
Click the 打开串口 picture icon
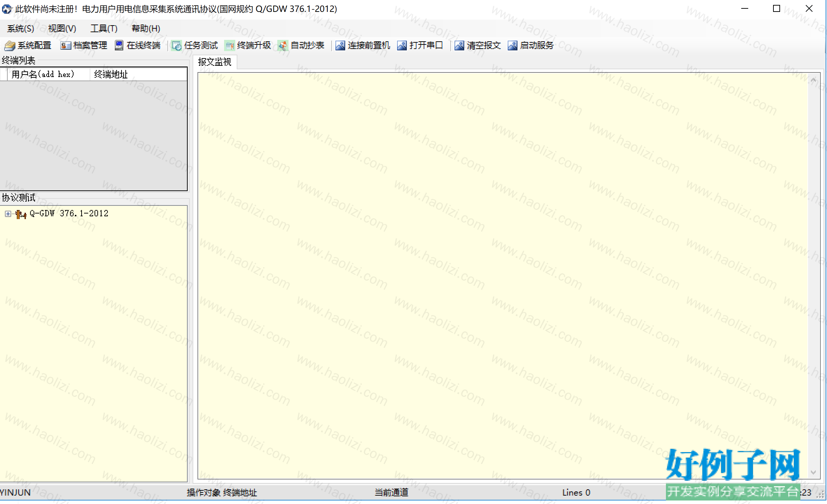(x=402, y=45)
